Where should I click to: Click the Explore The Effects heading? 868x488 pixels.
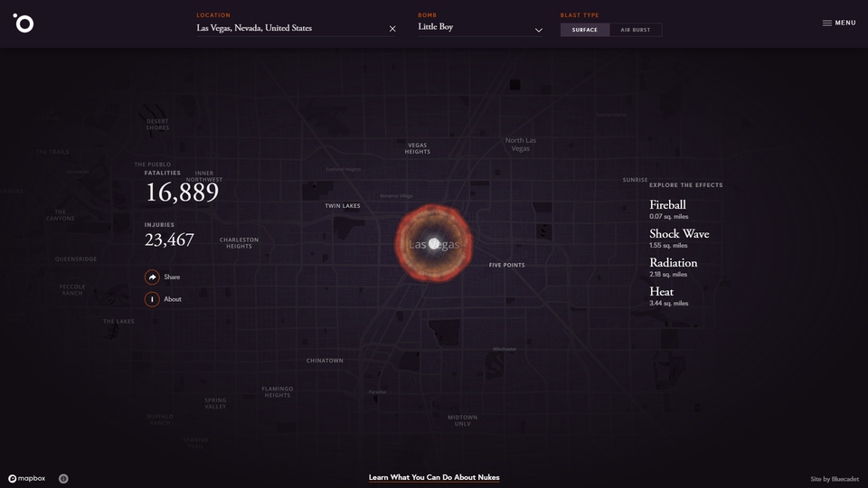coord(686,185)
